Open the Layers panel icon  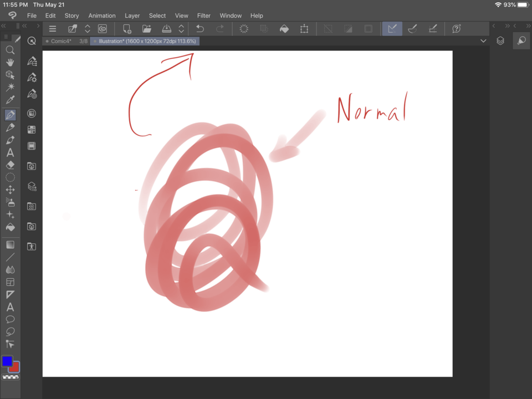[500, 41]
